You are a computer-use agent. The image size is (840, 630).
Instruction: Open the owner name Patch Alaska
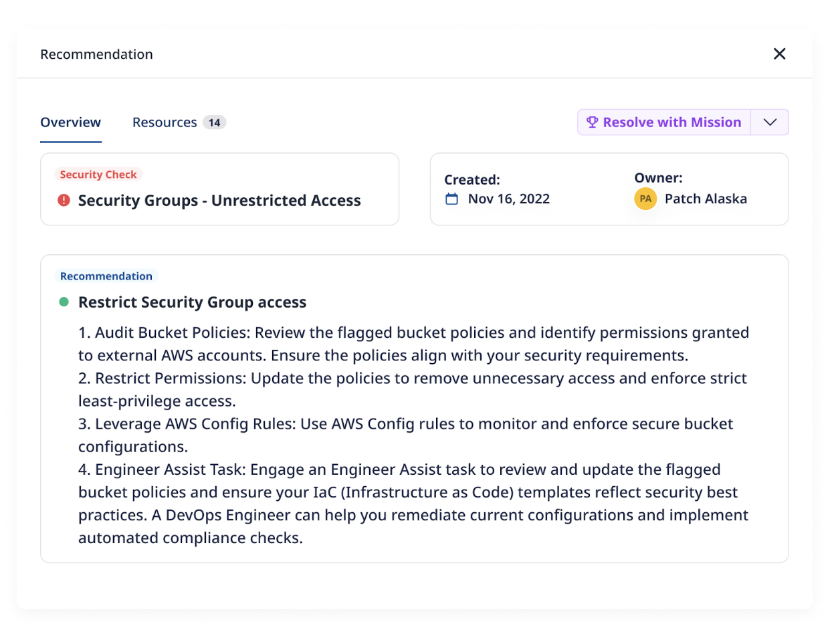coord(706,199)
